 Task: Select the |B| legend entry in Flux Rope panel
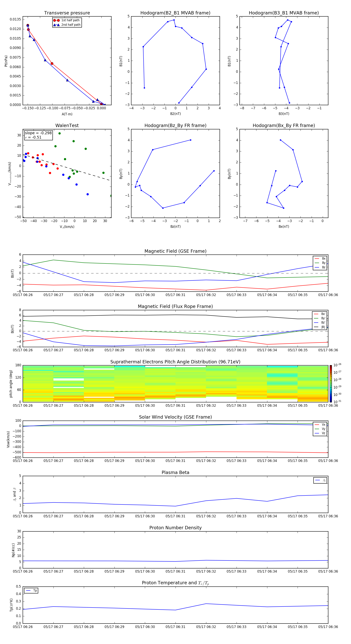[320, 327]
